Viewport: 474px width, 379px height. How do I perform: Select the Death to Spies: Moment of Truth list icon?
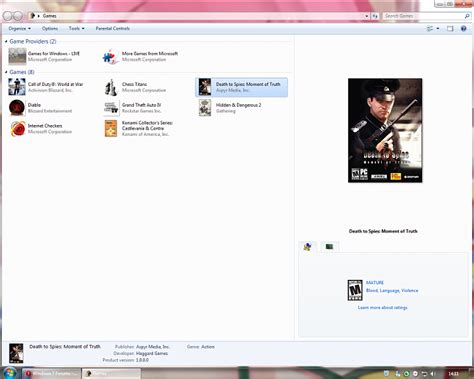pos(205,87)
